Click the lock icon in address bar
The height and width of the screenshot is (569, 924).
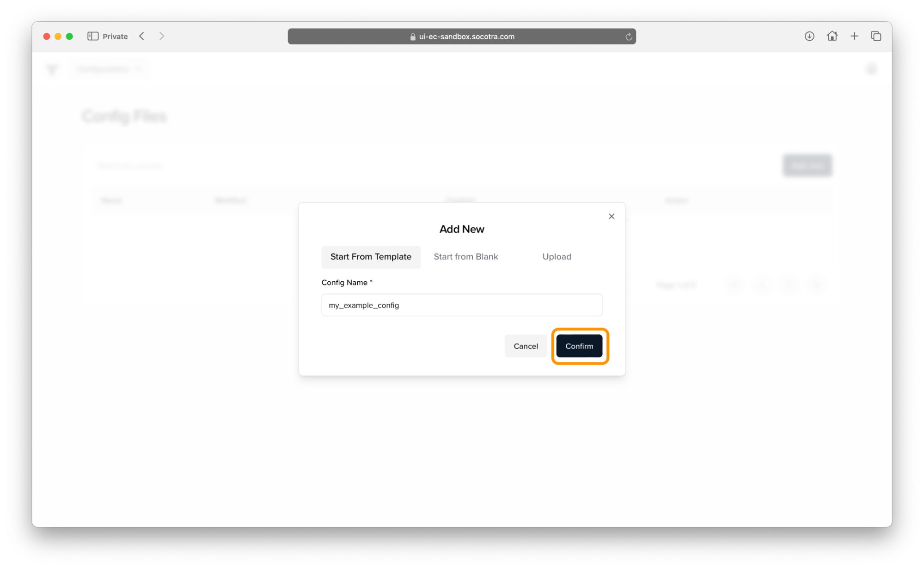[x=413, y=36]
